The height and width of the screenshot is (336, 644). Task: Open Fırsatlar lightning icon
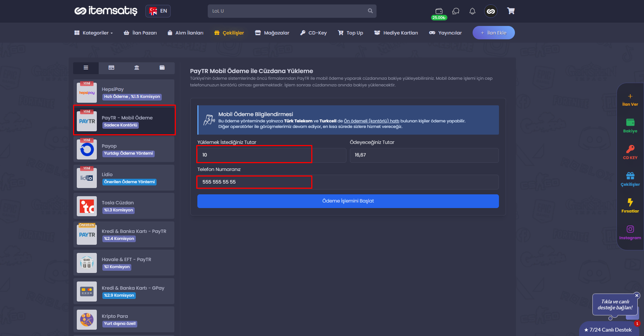click(630, 206)
